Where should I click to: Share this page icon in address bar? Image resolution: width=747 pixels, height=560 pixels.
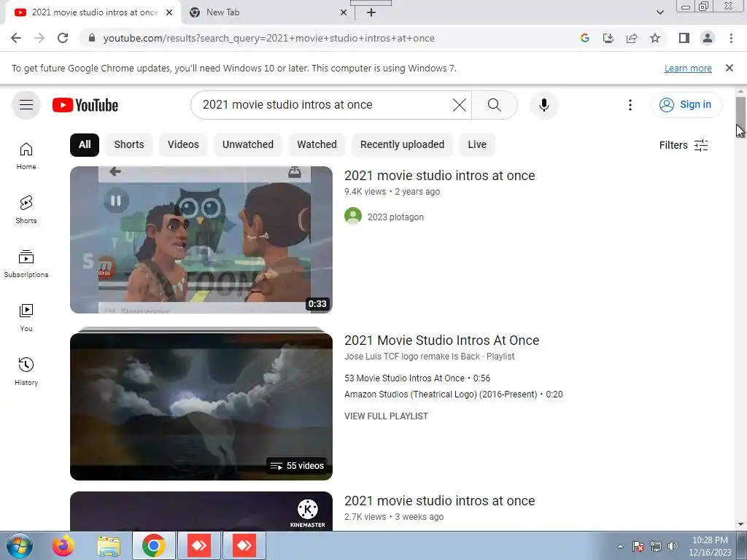tap(632, 38)
